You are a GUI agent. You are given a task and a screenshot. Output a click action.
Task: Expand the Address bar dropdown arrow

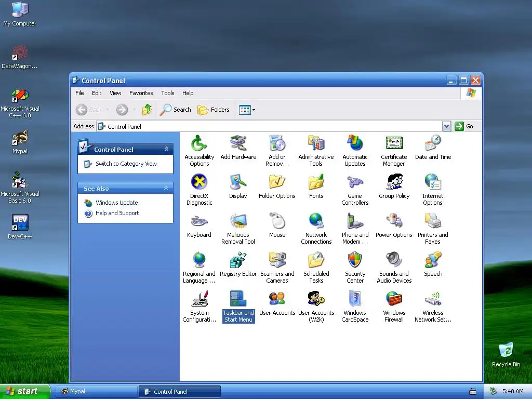[446, 126]
